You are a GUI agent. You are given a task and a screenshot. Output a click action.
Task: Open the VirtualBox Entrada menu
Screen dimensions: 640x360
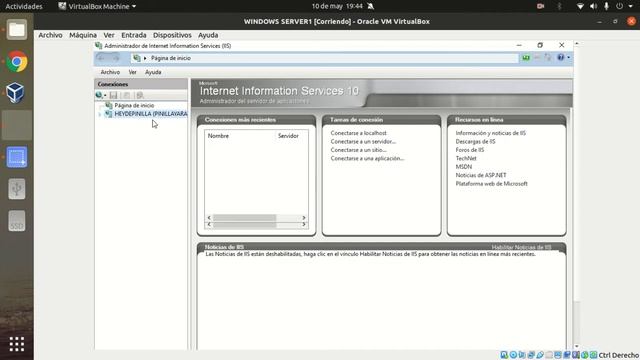(133, 35)
